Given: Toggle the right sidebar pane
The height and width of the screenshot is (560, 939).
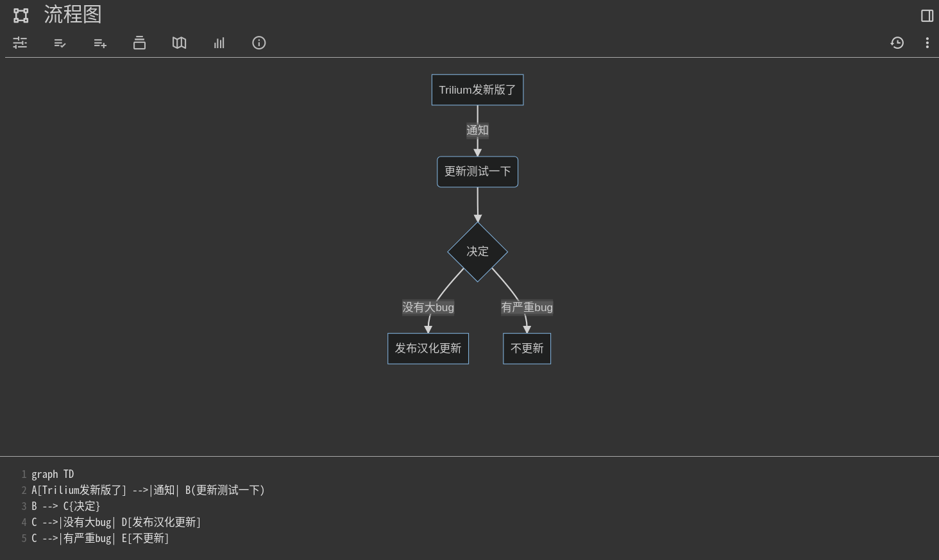Looking at the screenshot, I should (927, 15).
